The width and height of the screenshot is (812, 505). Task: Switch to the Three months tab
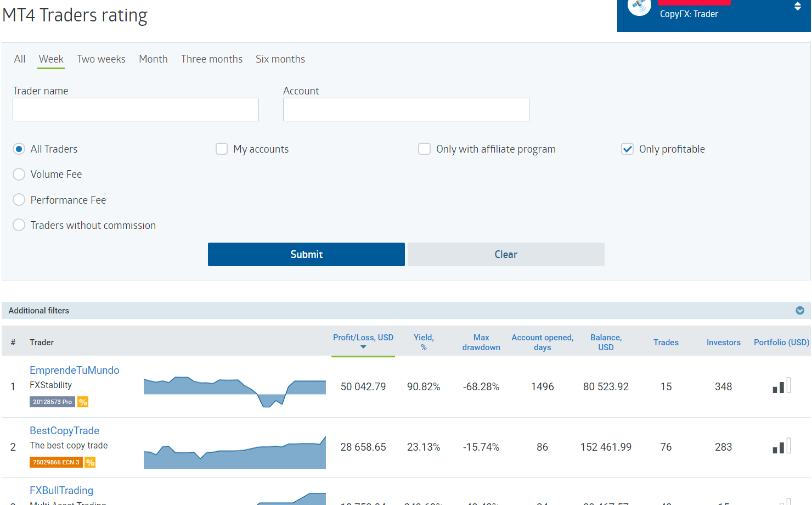[x=212, y=59]
